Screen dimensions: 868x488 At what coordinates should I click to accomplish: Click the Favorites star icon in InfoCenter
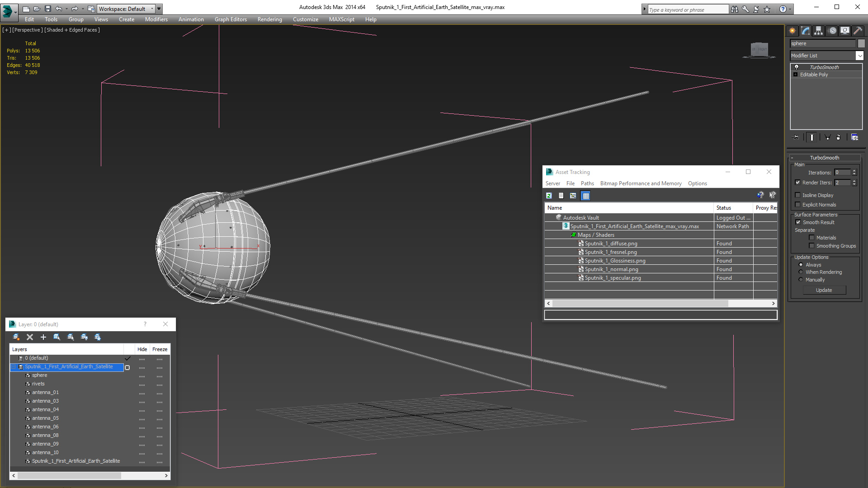click(767, 9)
